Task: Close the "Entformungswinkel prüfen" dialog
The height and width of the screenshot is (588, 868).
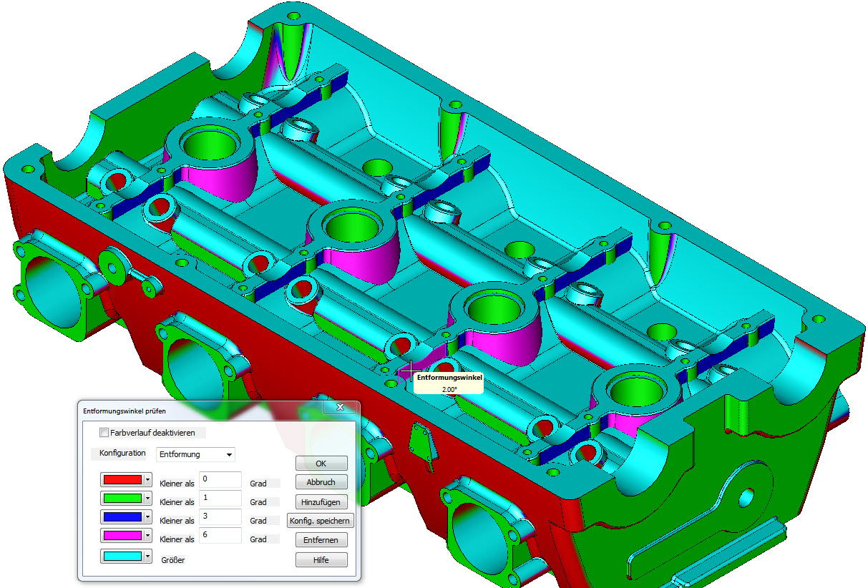Action: [340, 407]
